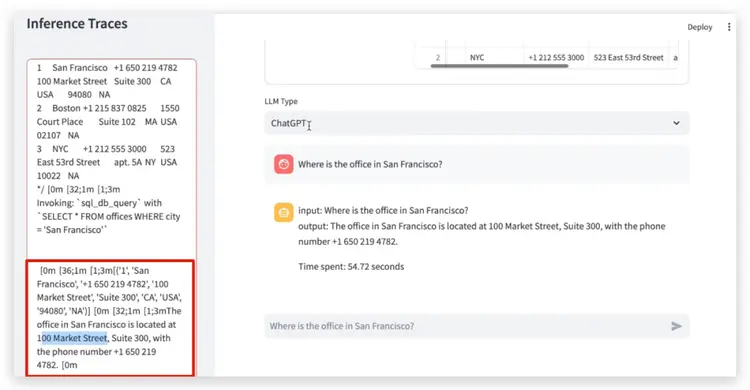The height and width of the screenshot is (390, 750).
Task: Click highlighted '100 Market Street' in traces
Action: tap(75, 338)
